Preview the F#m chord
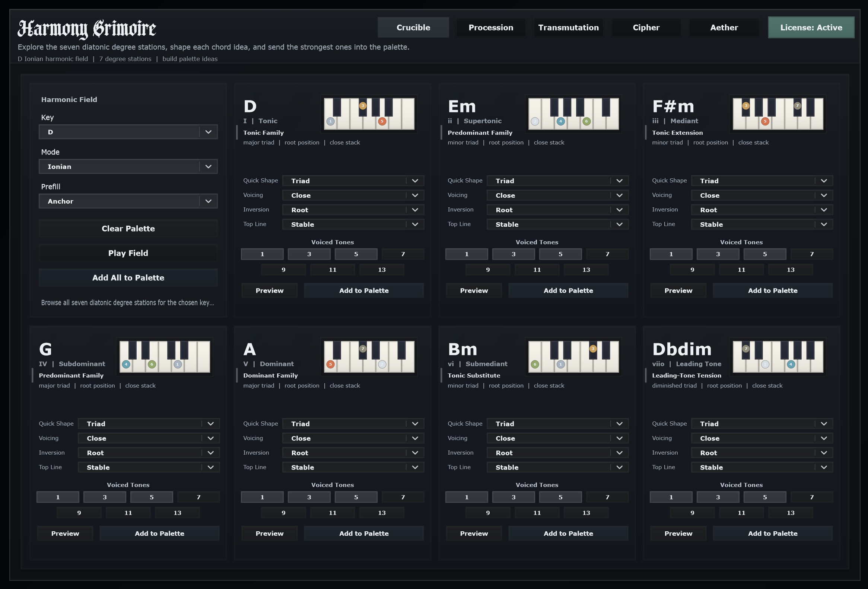 (678, 290)
